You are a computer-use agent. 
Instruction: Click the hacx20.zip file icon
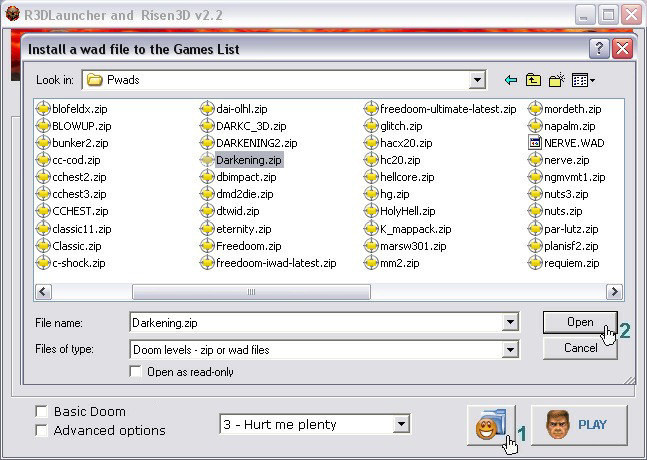pyautogui.click(x=371, y=143)
